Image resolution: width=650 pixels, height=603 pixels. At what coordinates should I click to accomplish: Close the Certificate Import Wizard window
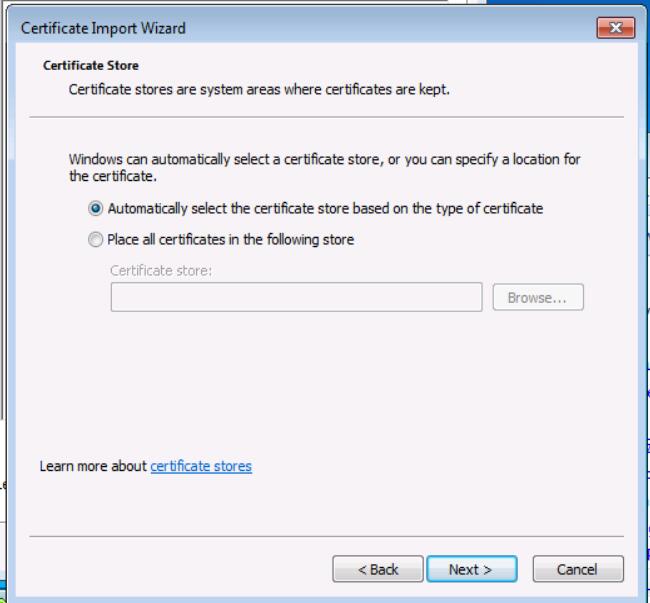[x=616, y=28]
